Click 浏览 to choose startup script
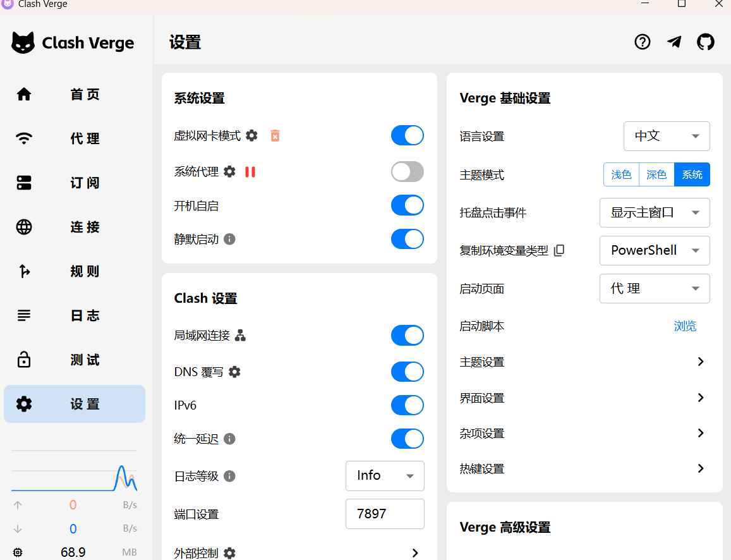731x560 pixels. click(x=685, y=326)
